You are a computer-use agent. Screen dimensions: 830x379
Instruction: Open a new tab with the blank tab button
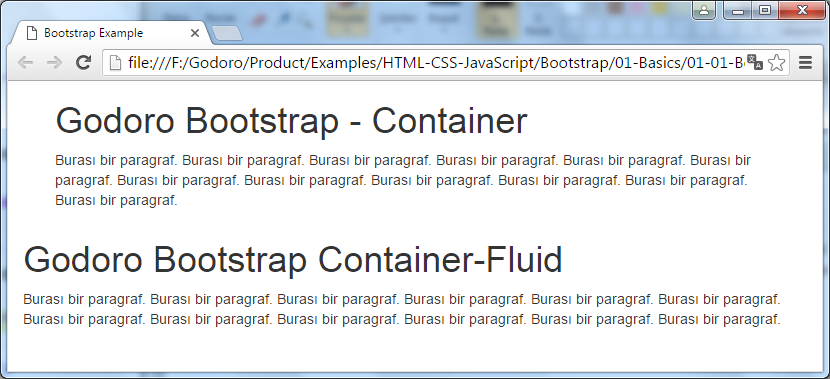tap(227, 33)
